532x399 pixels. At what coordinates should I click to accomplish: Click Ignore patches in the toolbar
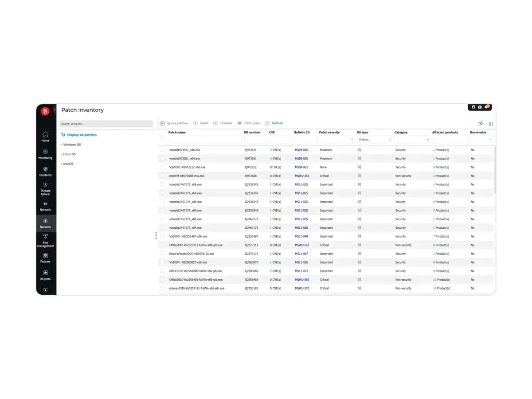pyautogui.click(x=174, y=123)
